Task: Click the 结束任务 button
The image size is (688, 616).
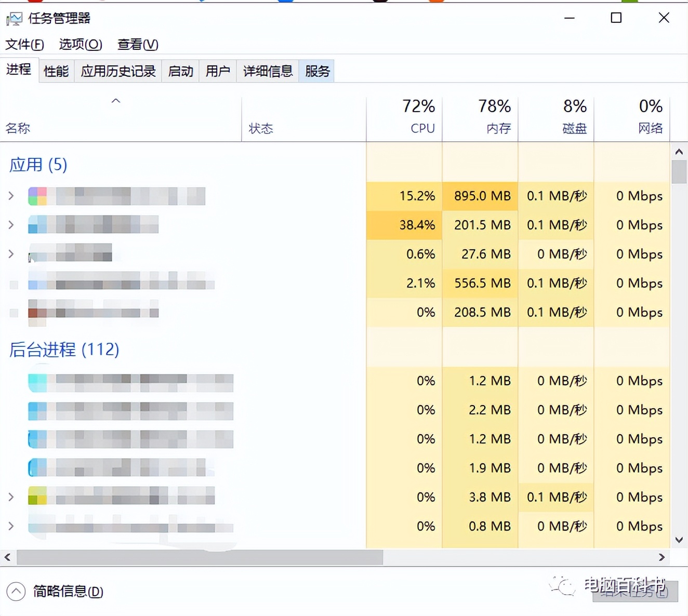Action: tap(635, 592)
